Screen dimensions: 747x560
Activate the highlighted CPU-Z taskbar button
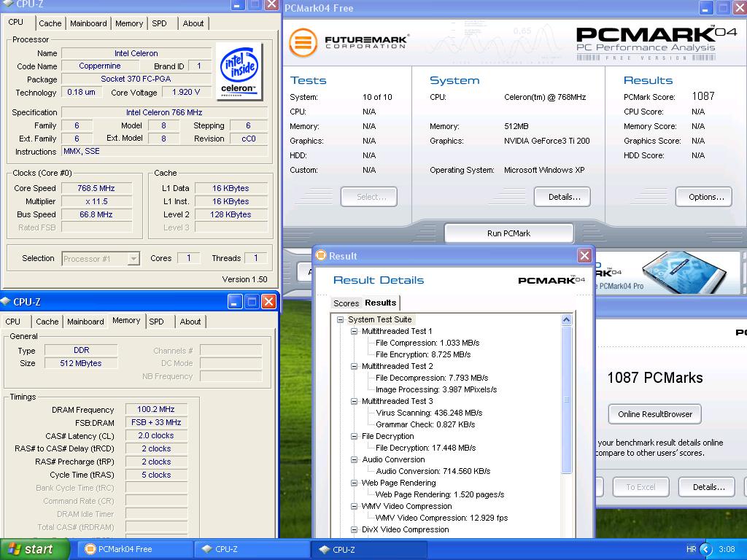coord(369,549)
